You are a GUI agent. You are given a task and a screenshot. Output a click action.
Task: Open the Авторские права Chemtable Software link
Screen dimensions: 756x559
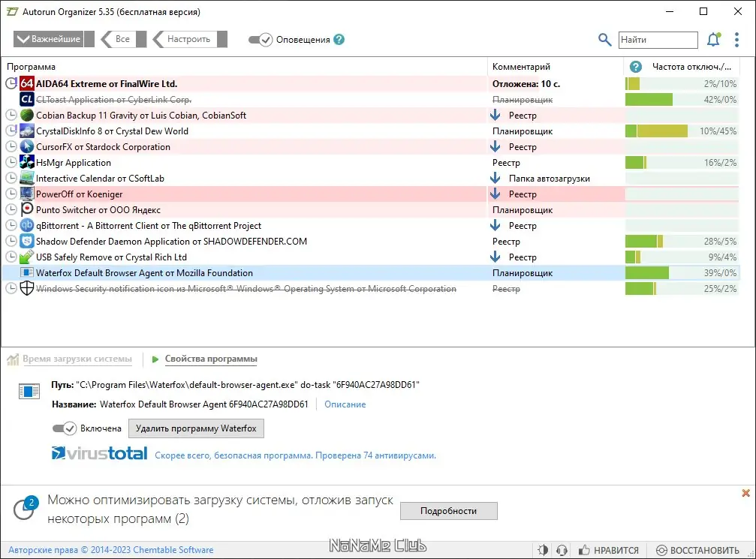[111, 550]
